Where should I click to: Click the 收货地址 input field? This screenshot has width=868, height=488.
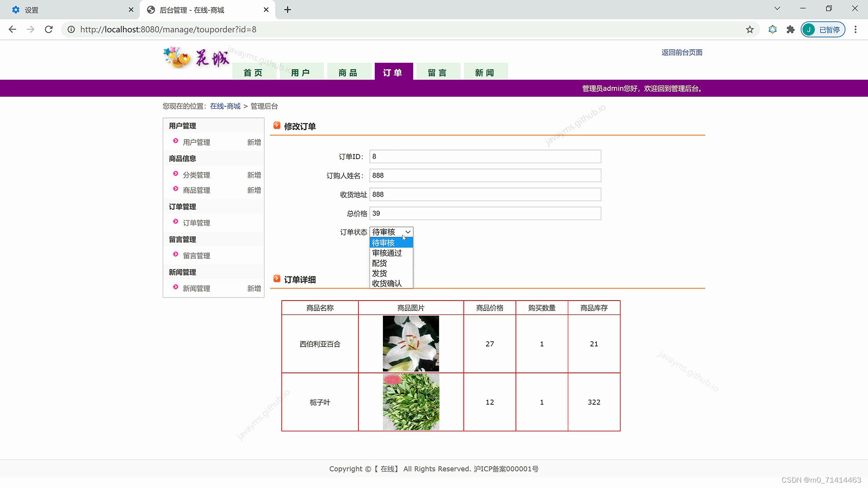pyautogui.click(x=485, y=194)
